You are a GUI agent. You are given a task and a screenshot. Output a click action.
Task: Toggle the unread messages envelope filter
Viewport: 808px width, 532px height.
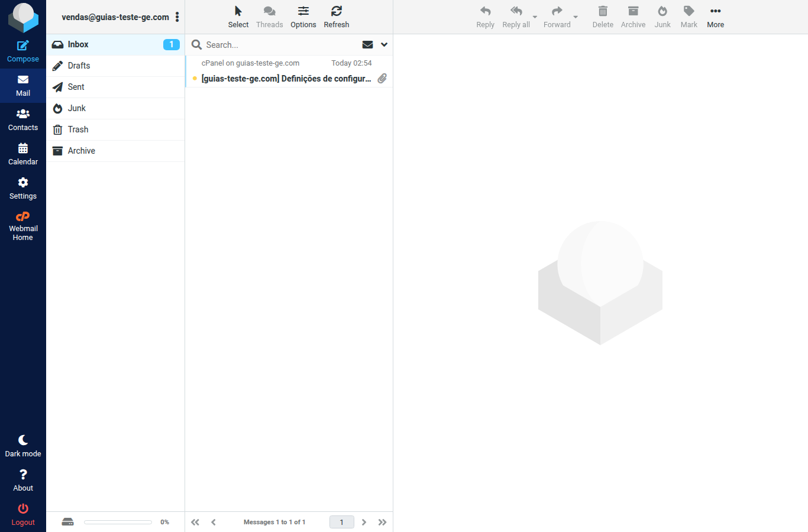click(x=367, y=45)
